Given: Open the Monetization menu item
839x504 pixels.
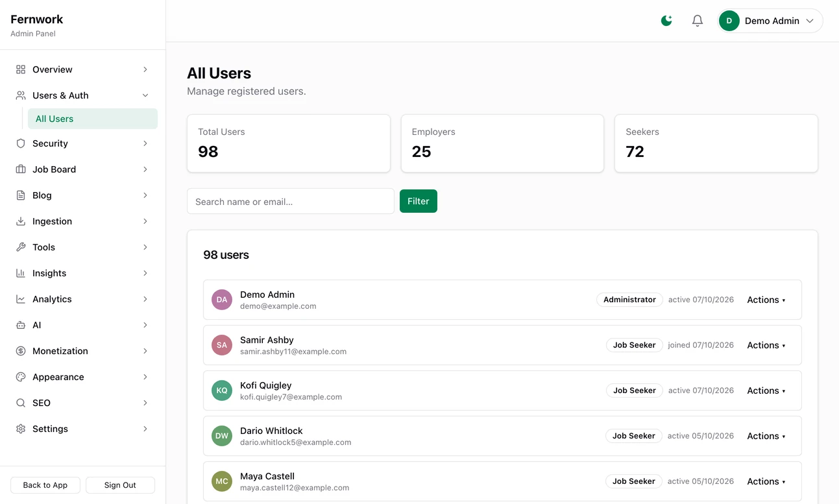Looking at the screenshot, I should pyautogui.click(x=83, y=351).
